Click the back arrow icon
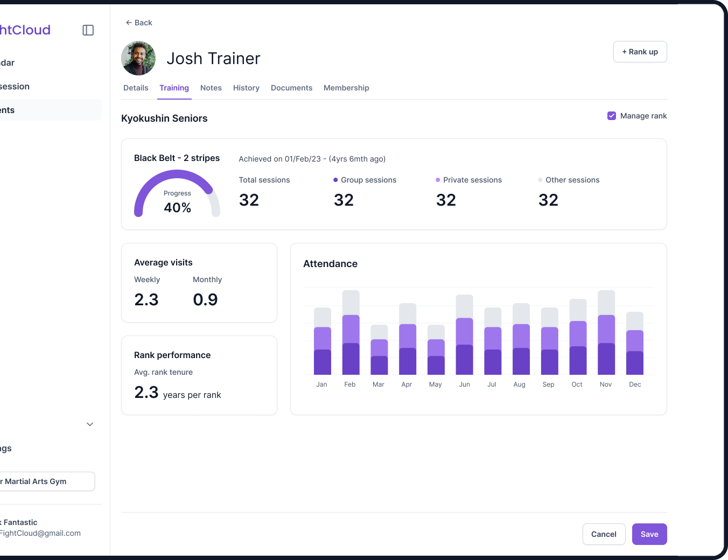Viewport: 728px width, 560px height. [129, 23]
